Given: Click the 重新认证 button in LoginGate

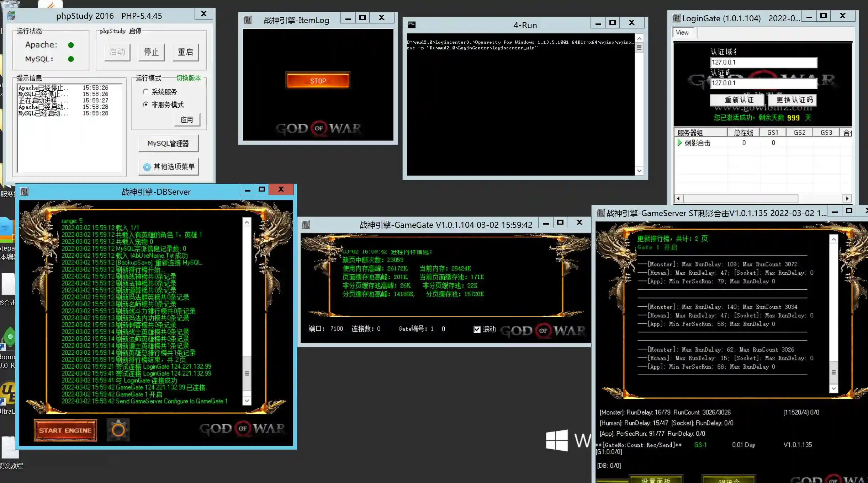Looking at the screenshot, I should [737, 100].
